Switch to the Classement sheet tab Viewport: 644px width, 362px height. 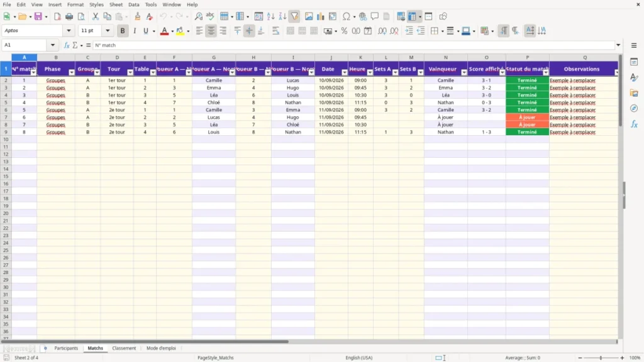(x=124, y=348)
